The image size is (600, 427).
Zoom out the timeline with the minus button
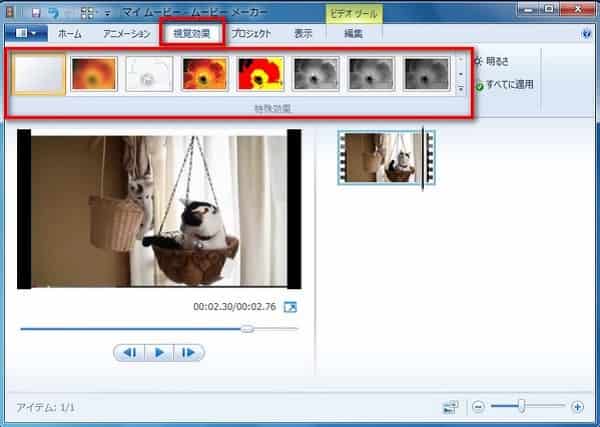tap(478, 407)
